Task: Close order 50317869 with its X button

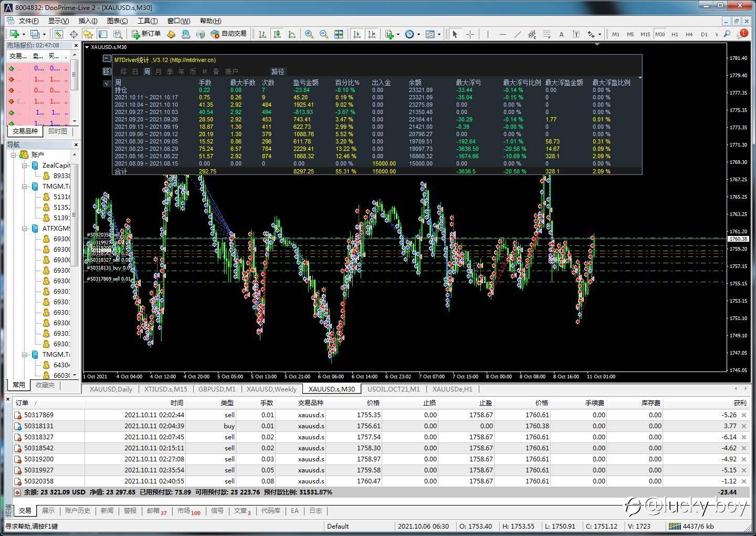Action: 743,415
